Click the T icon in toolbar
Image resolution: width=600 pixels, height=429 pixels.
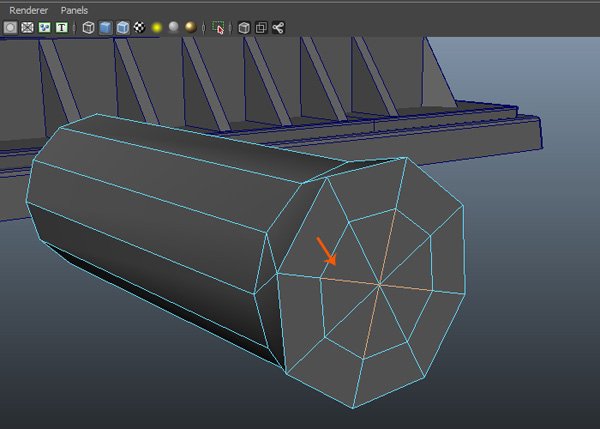62,28
